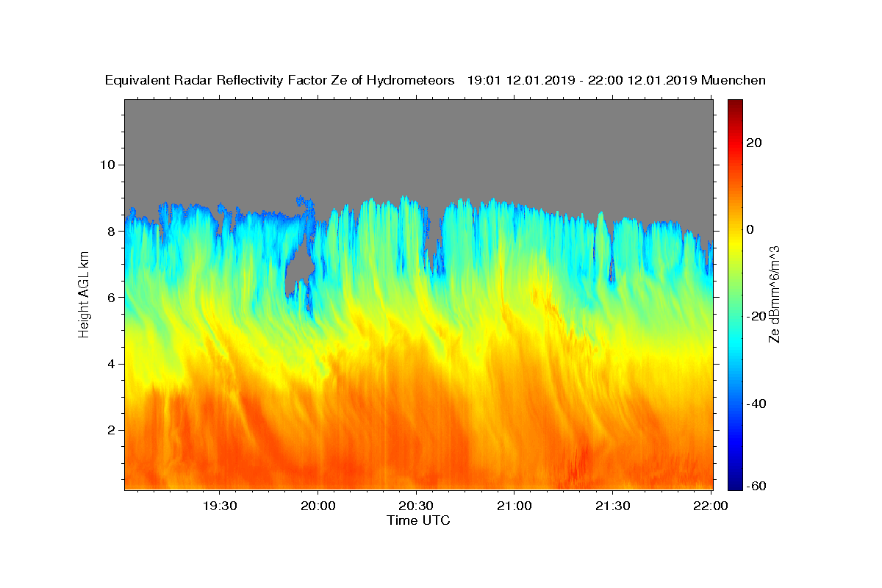Viewport: 882px width, 588px height.
Task: Pick the dark red top of the colorbar
Action: coord(735,105)
